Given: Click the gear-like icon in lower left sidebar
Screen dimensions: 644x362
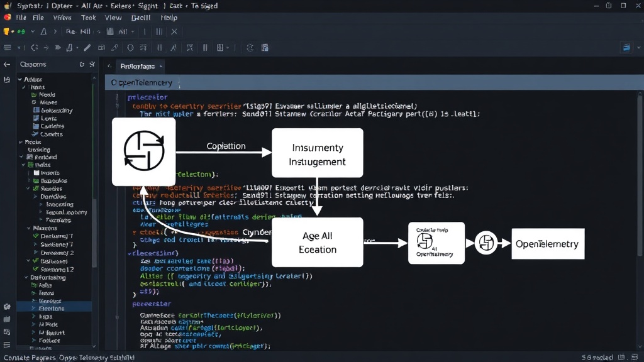Looking at the screenshot, I should click(x=7, y=307).
